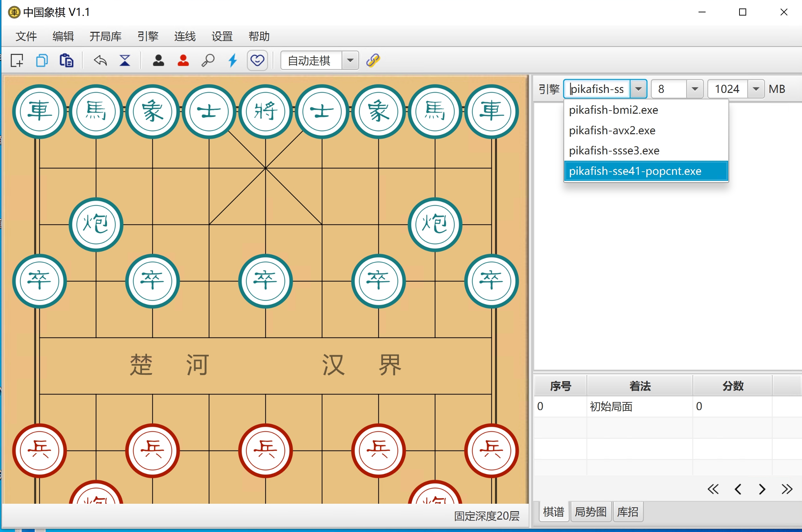Toggle the black player engine icon
The width and height of the screenshot is (802, 532).
pyautogui.click(x=159, y=60)
